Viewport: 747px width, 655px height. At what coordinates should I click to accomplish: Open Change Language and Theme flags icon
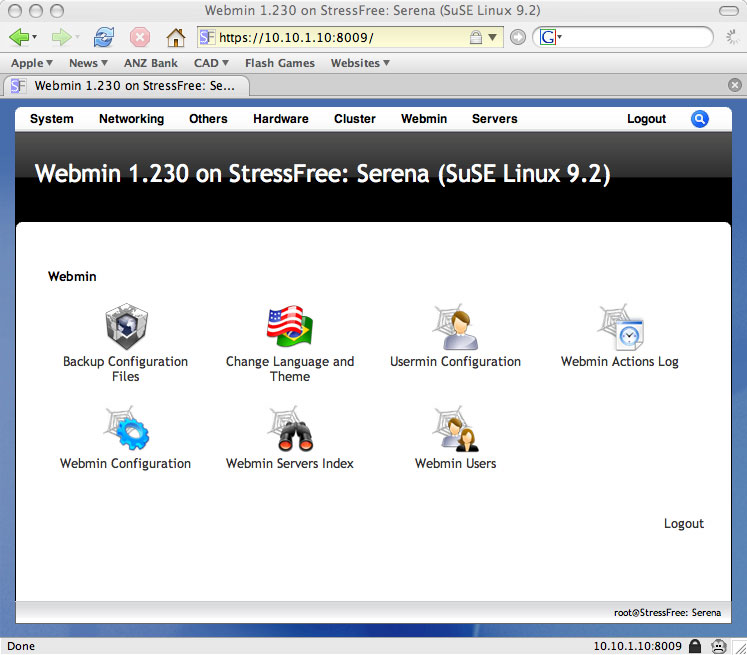[290, 326]
